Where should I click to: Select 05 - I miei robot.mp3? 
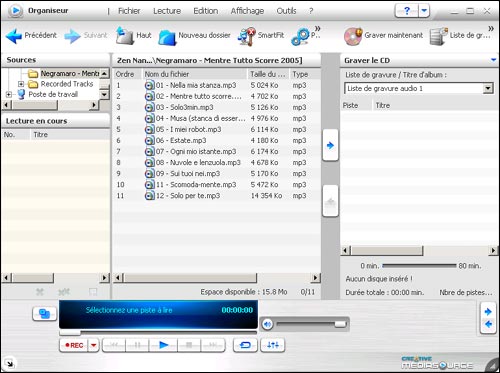point(189,129)
